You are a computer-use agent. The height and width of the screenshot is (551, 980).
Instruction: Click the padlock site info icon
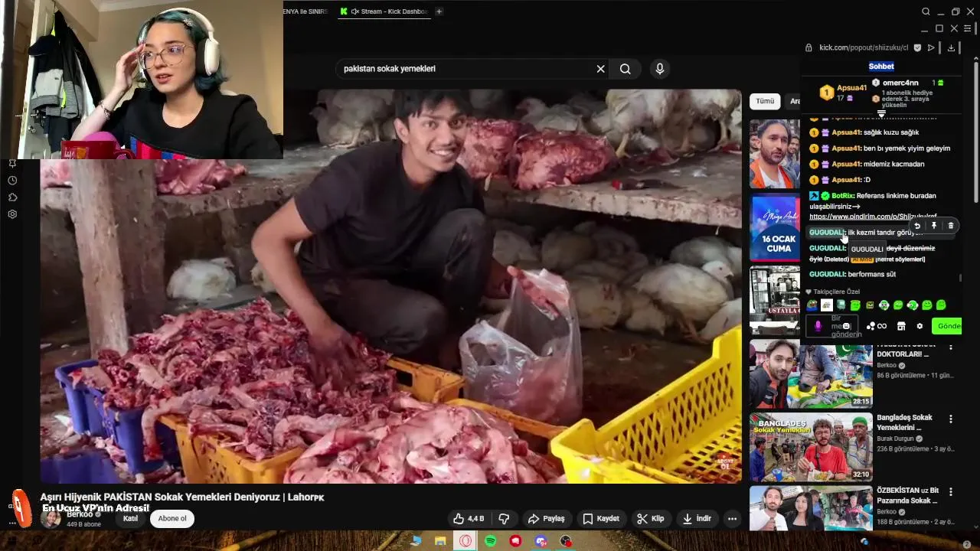(x=808, y=47)
